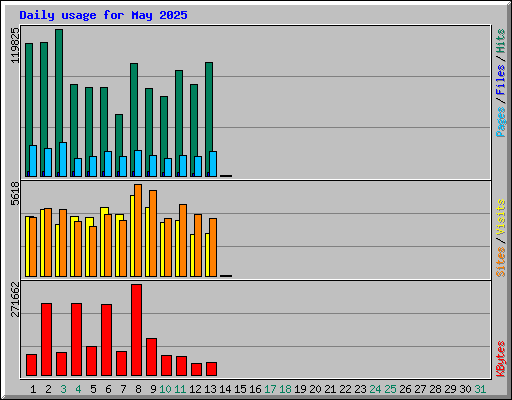Click the Hits axis value 119825

(x=15, y=45)
